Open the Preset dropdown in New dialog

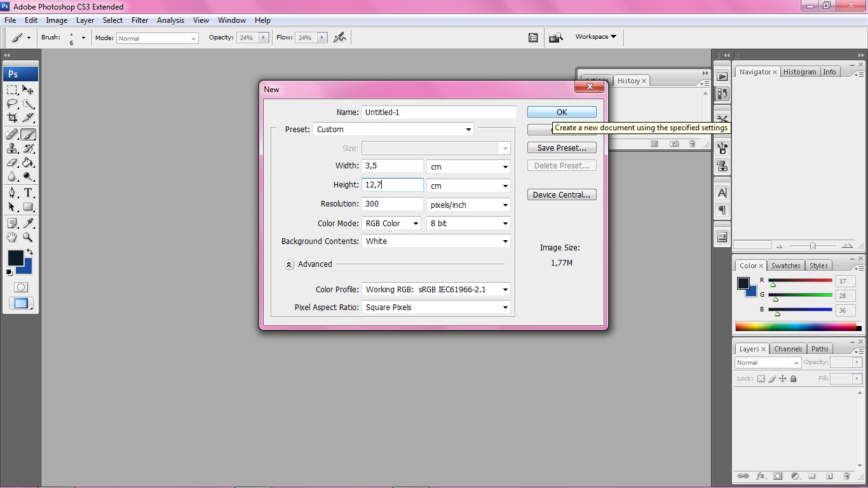393,130
